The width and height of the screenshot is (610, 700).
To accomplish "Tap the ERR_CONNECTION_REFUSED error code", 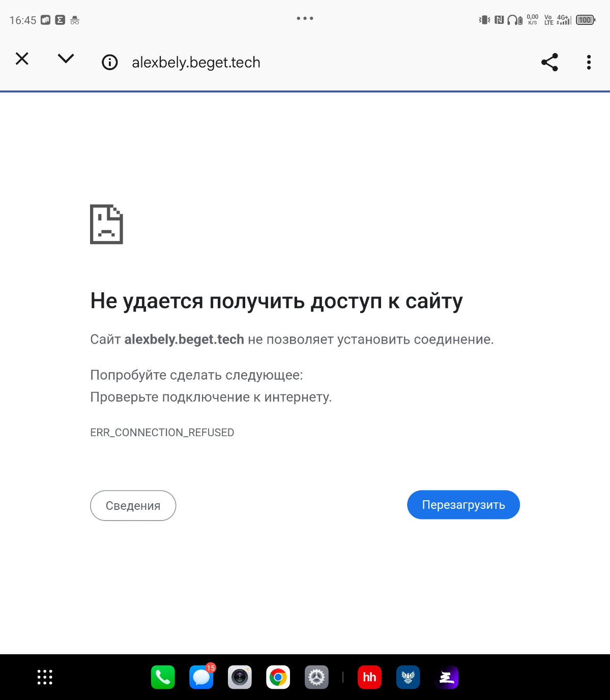I will [162, 433].
